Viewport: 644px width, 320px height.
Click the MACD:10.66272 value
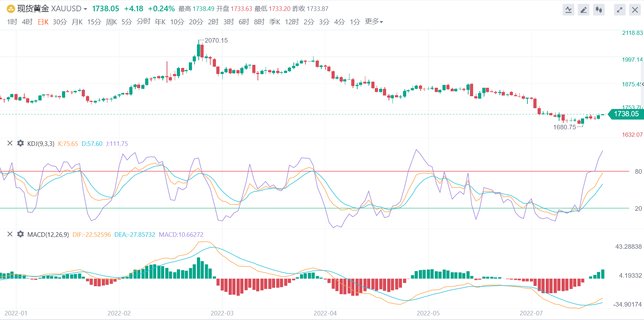pos(181,234)
